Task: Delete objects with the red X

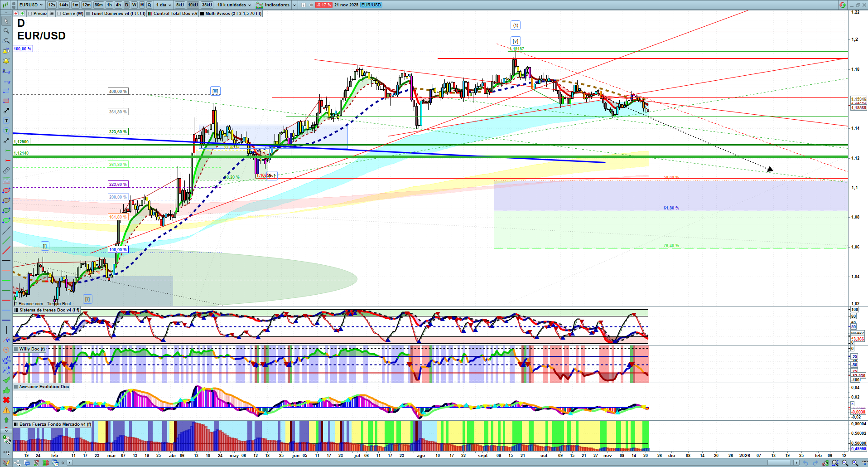Action: tap(6, 400)
